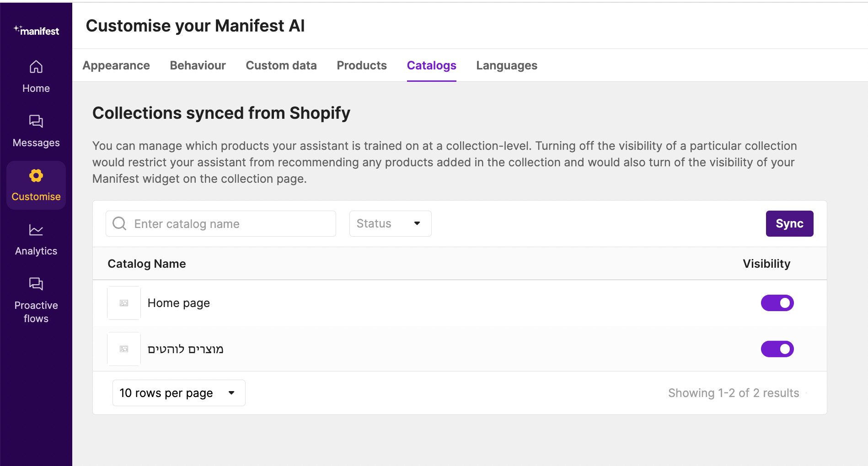
Task: Open the Products tab
Action: pos(362,65)
